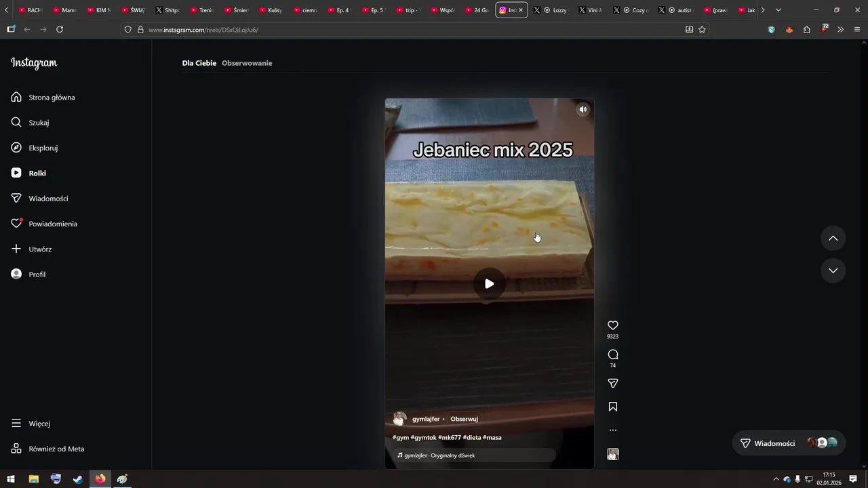Screen dimensions: 868x488
Task: Open Steam from the taskbar
Action: click(78, 479)
